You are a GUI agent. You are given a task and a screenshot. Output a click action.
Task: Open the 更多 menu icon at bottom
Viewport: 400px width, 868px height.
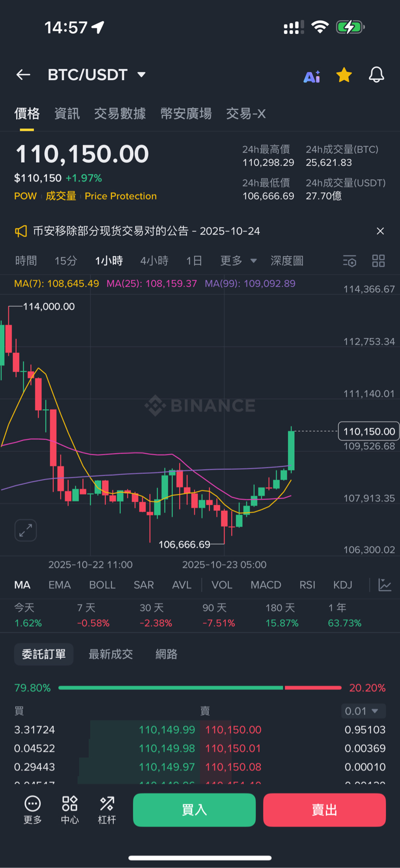32,809
